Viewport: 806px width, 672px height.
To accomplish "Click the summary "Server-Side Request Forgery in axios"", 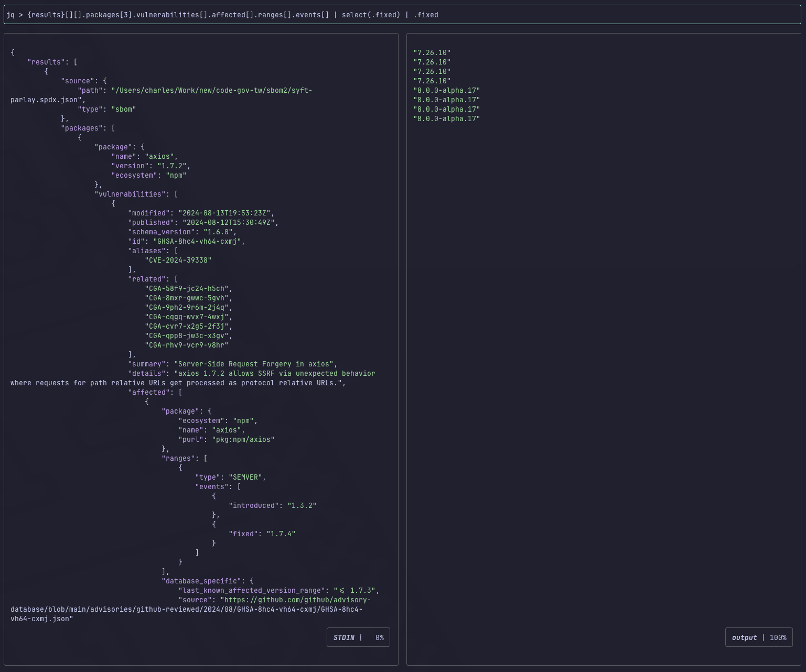I will pos(254,364).
